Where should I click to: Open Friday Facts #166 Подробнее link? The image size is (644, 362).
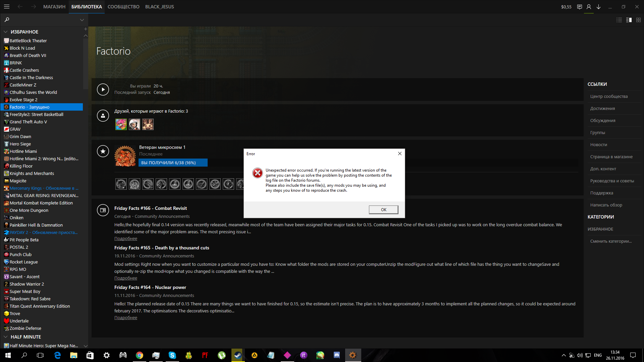point(126,239)
